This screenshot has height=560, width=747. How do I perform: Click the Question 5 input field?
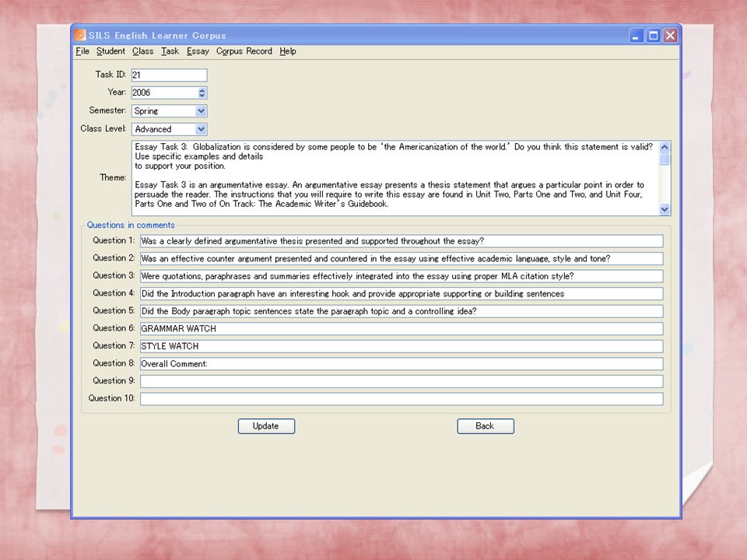click(x=402, y=311)
